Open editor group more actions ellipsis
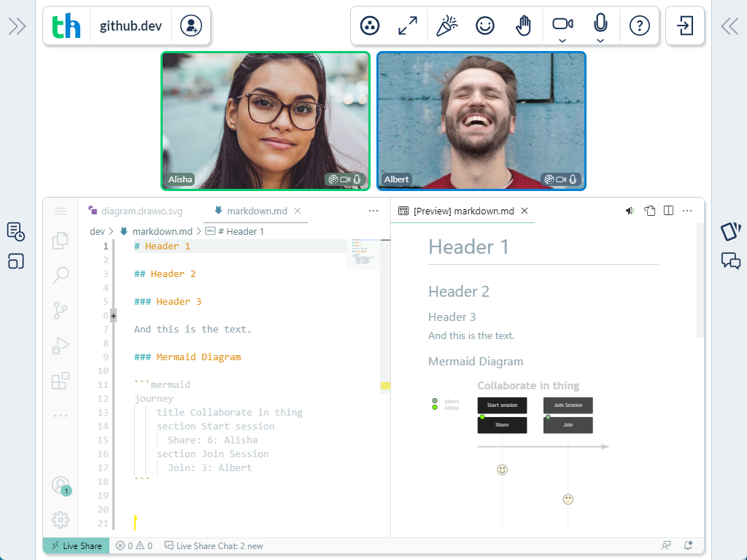This screenshot has height=560, width=747. point(373,211)
